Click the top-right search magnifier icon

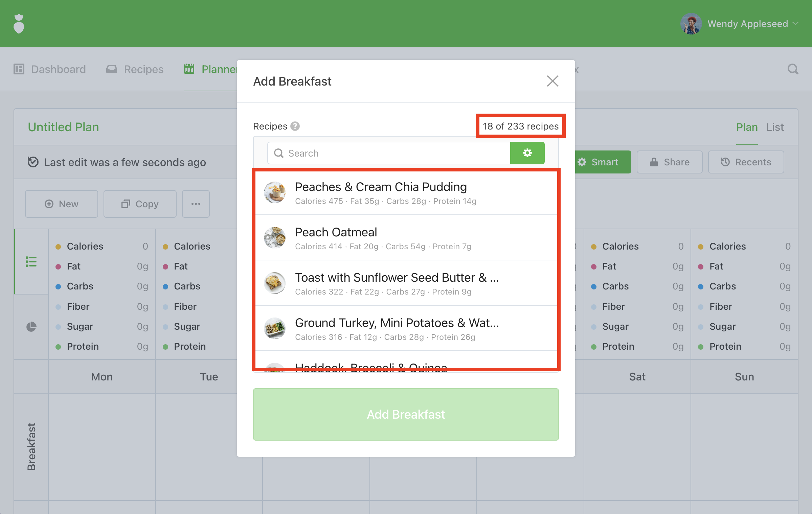point(793,69)
